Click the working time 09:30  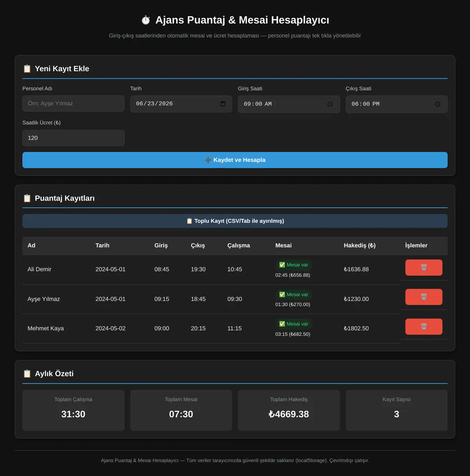coord(235,299)
